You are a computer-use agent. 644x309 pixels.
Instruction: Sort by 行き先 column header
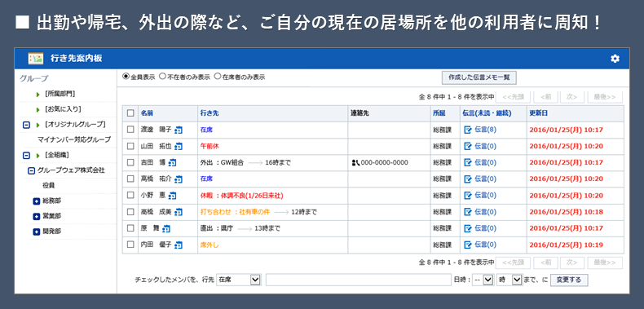click(x=209, y=113)
